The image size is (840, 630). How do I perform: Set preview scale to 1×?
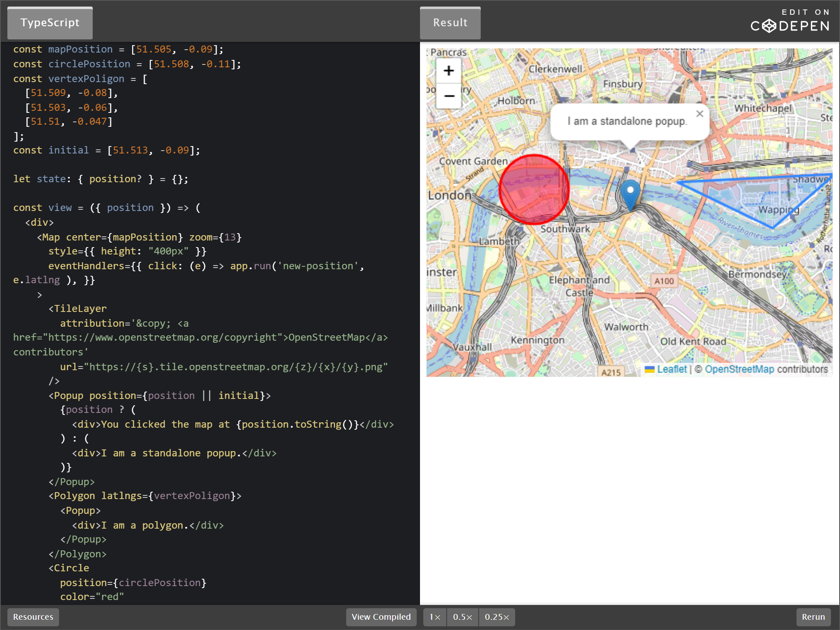(435, 617)
